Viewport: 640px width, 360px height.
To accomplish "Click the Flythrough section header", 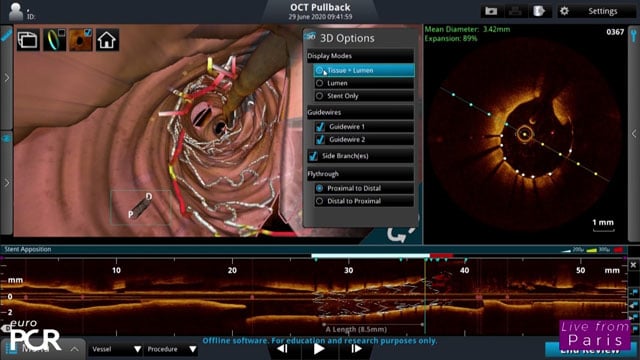I will [360, 174].
